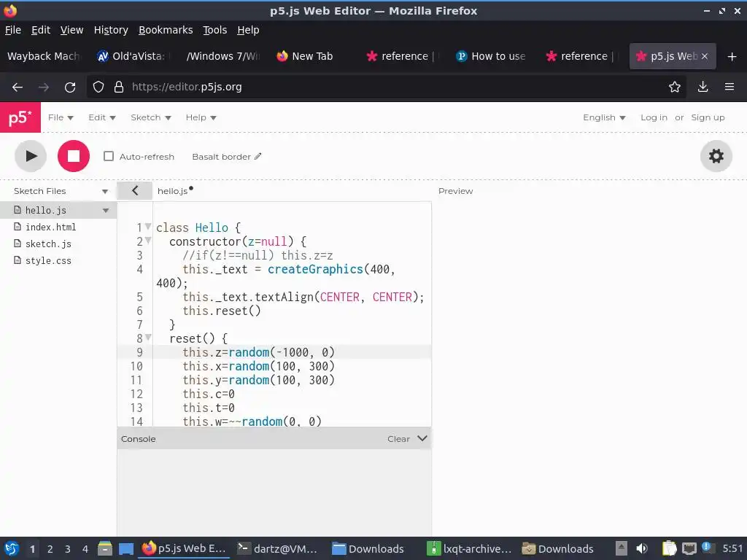Collapse the sidebar with the left chevron
The height and width of the screenshot is (560, 747).
135,190
